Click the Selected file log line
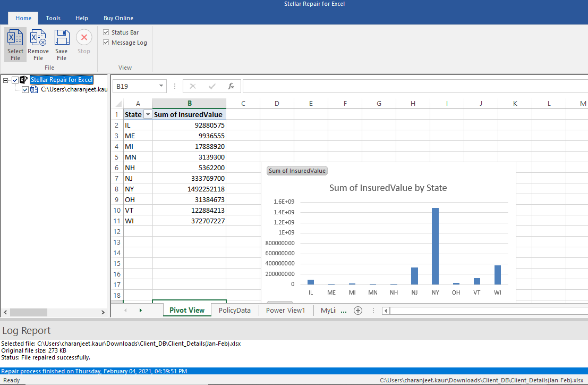Screen dimensions: 588x385 click(121, 344)
